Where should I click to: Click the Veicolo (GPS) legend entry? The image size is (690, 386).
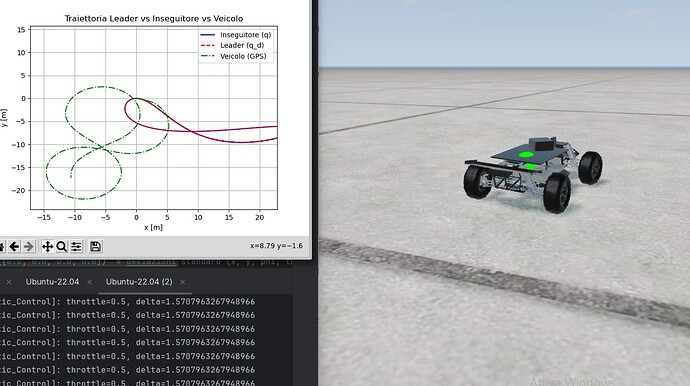point(233,56)
